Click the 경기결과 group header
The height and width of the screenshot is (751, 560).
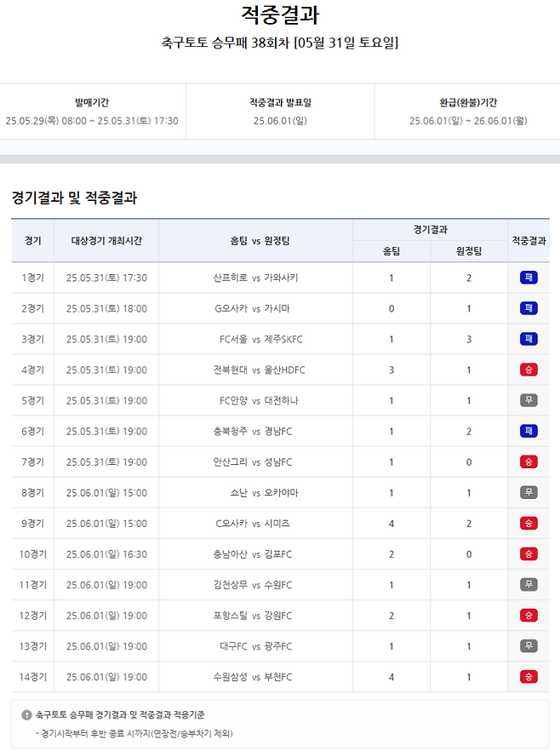(x=431, y=229)
